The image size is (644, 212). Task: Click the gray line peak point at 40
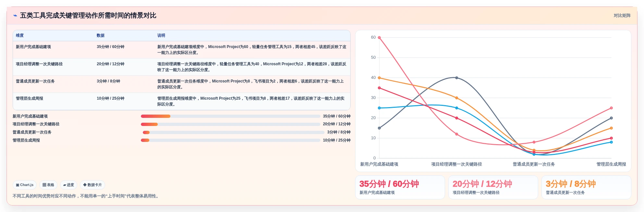pos(457,78)
